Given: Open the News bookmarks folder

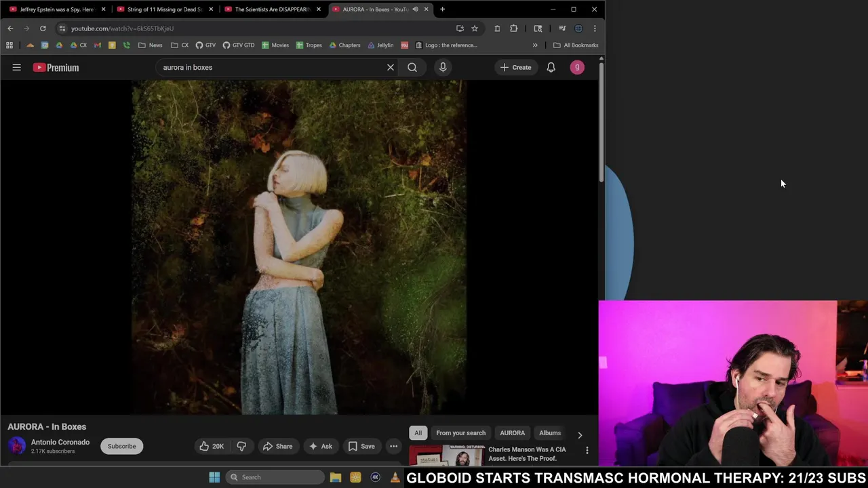Looking at the screenshot, I should tap(150, 45).
